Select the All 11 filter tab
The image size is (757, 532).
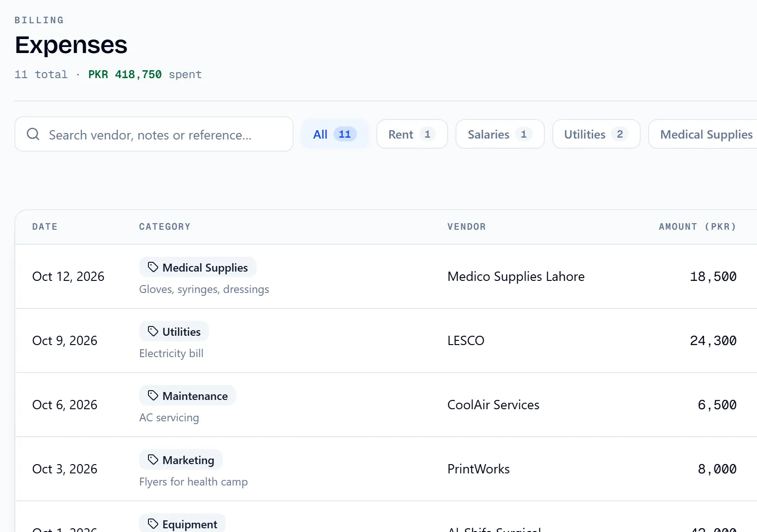click(x=335, y=134)
